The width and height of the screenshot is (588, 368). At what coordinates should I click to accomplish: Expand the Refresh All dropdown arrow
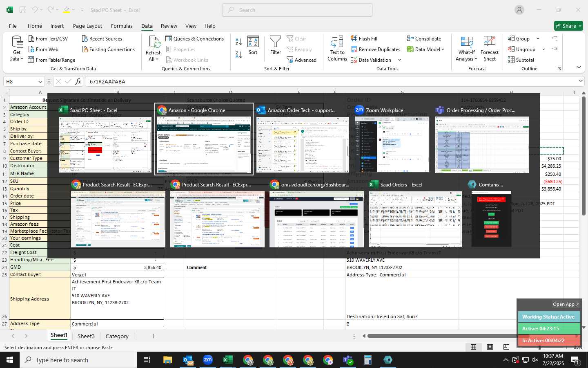point(157,59)
